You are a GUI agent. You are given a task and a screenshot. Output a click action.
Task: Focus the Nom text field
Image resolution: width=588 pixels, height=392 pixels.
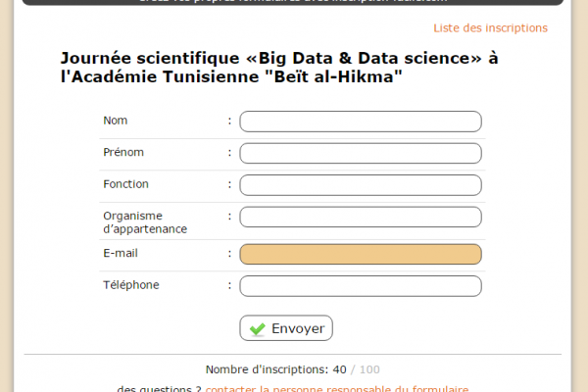point(361,122)
